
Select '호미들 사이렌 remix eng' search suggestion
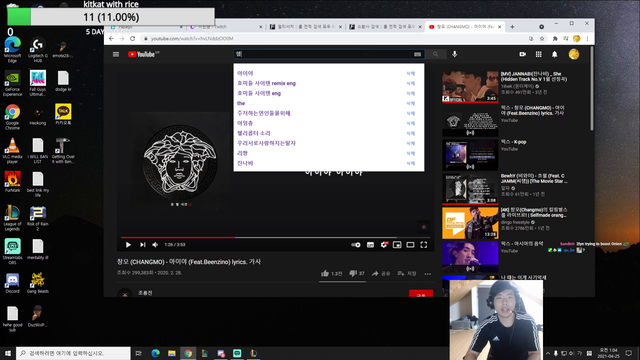(267, 83)
